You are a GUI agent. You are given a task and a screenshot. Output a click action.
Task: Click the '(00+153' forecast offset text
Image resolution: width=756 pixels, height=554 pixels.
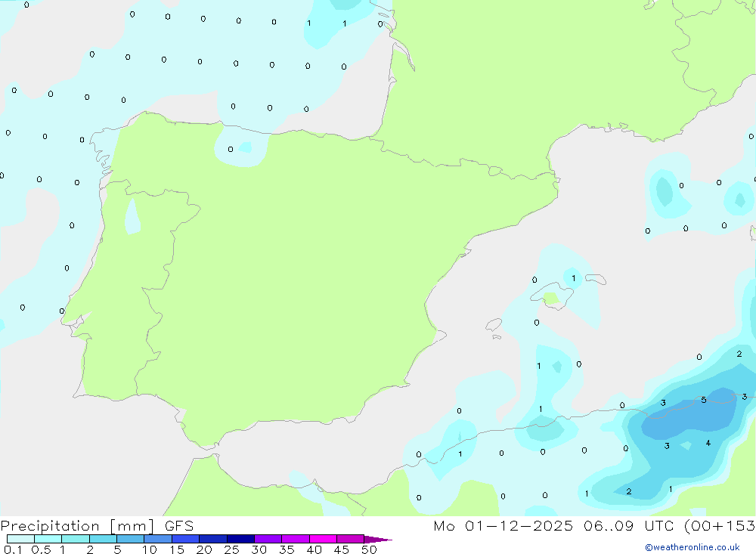pos(720,526)
